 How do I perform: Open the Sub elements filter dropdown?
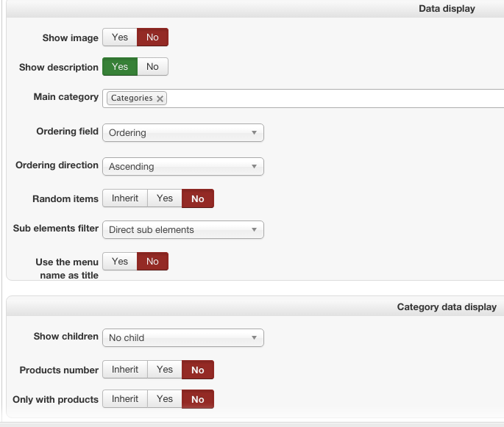(182, 230)
